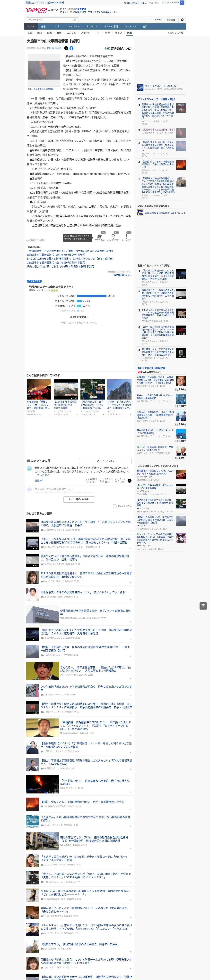Screen dimensions: 210x980
Task: Share article on X icon
Action: pyautogui.click(x=66, y=48)
